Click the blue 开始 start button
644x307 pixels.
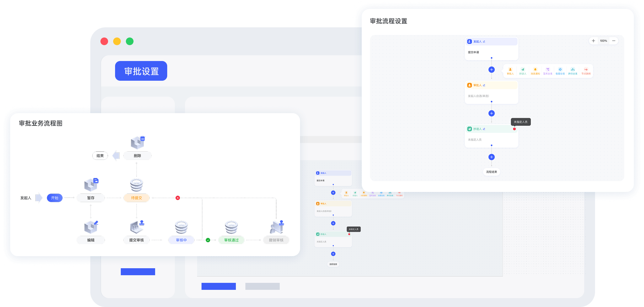pyautogui.click(x=55, y=198)
